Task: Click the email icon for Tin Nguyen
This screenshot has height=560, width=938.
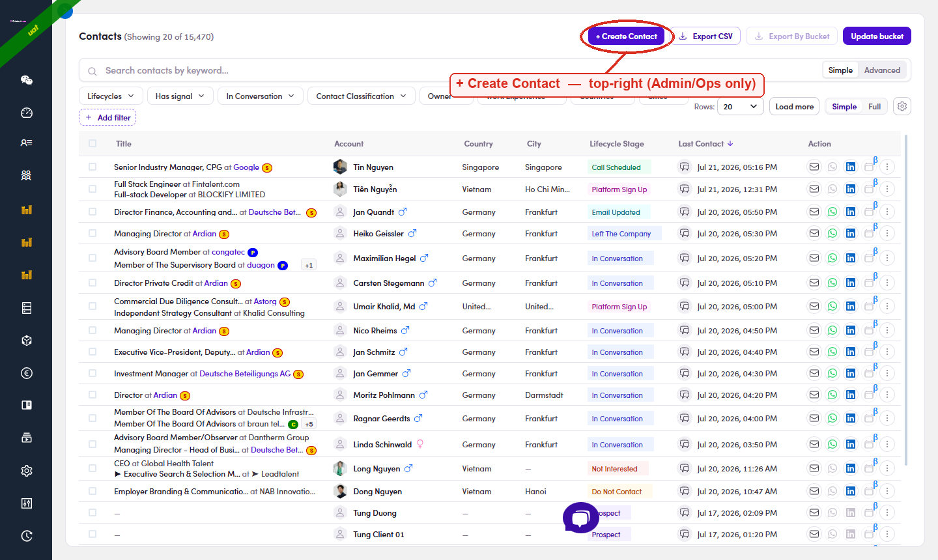Action: click(814, 167)
